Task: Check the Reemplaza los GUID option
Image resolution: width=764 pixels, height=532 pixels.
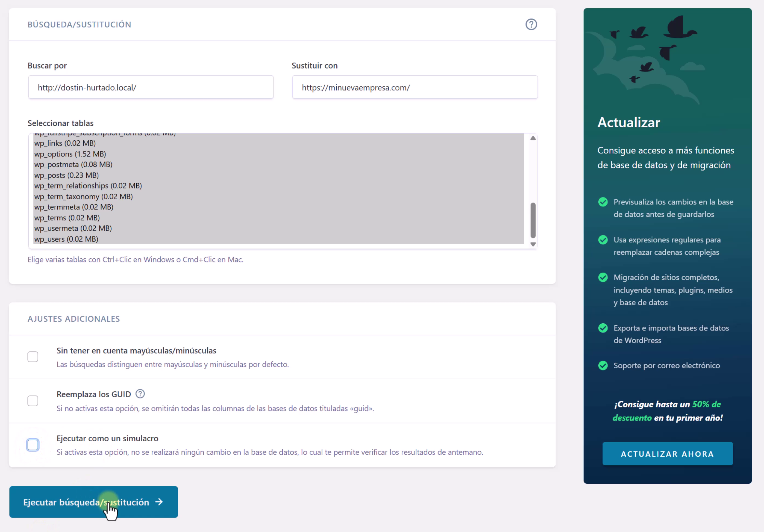Action: [x=33, y=401]
